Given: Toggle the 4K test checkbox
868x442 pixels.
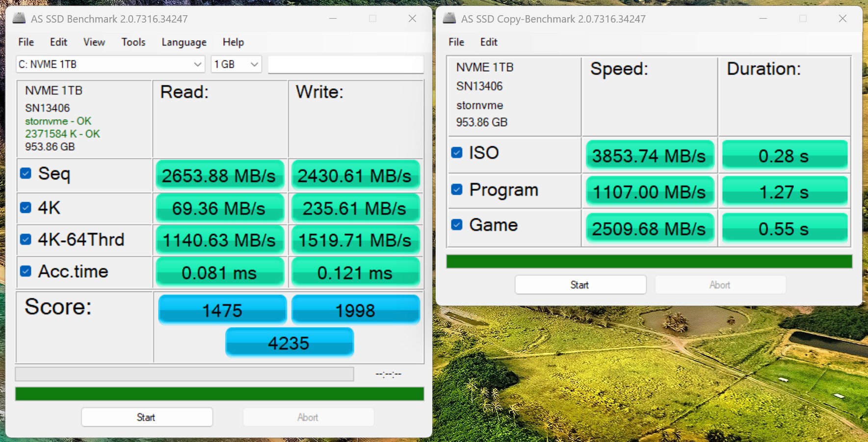Looking at the screenshot, I should (26, 208).
